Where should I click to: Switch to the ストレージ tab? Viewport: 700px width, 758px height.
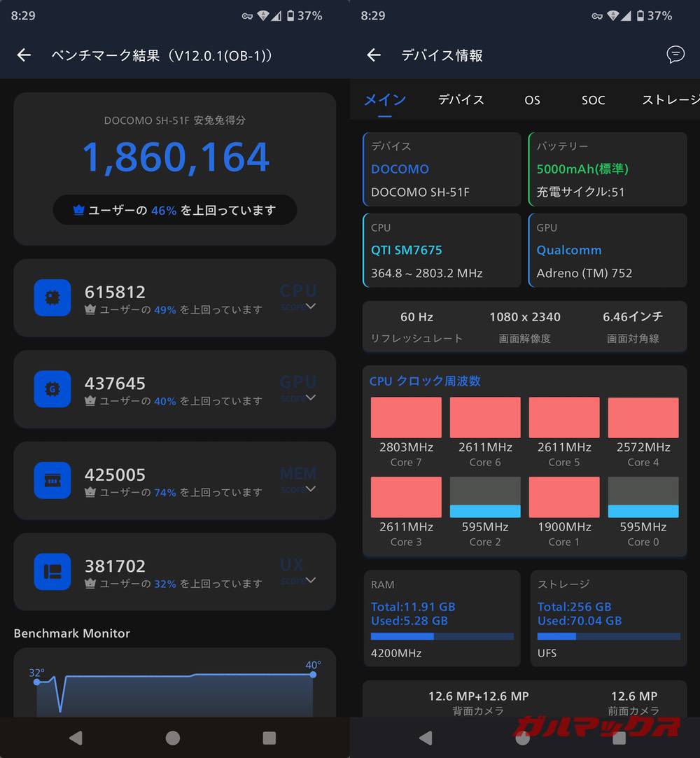(x=671, y=99)
